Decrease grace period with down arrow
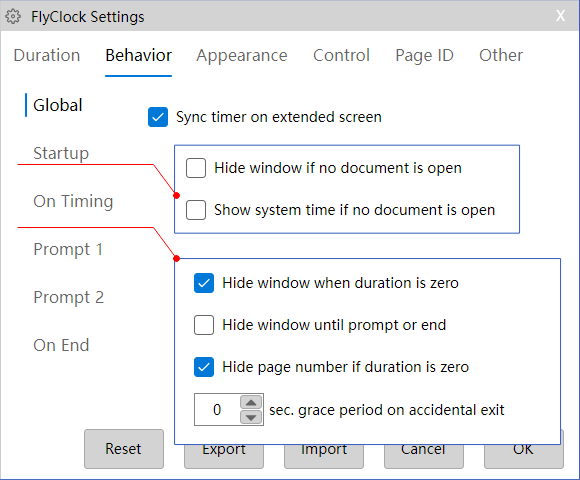Viewport: 580px width, 480px height. pyautogui.click(x=251, y=418)
